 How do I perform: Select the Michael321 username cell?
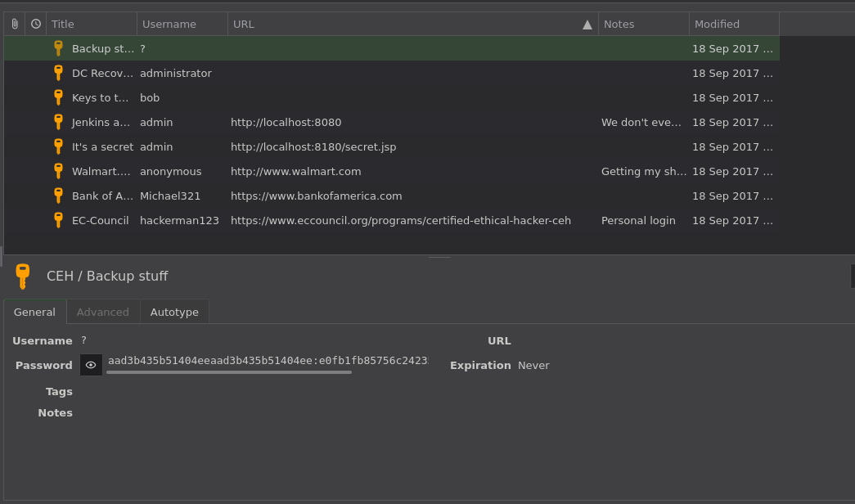(x=170, y=196)
